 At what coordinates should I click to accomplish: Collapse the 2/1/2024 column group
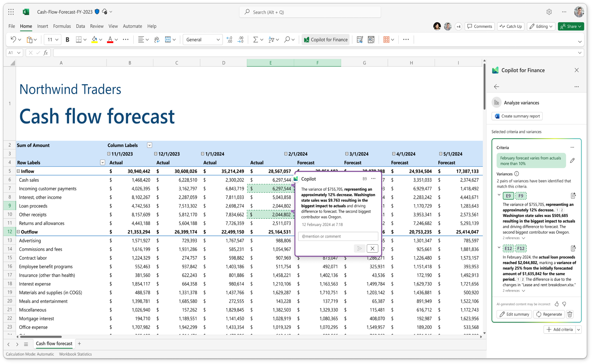click(285, 154)
